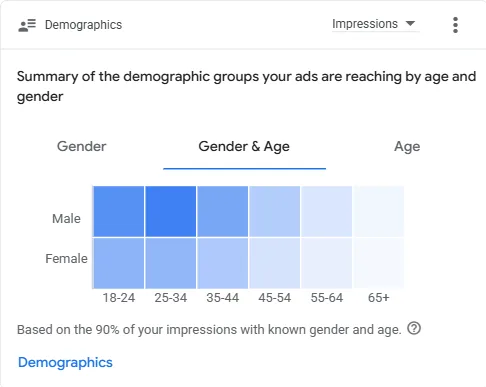Click the Female row label
Image resolution: width=486 pixels, height=387 pixels.
pos(66,259)
